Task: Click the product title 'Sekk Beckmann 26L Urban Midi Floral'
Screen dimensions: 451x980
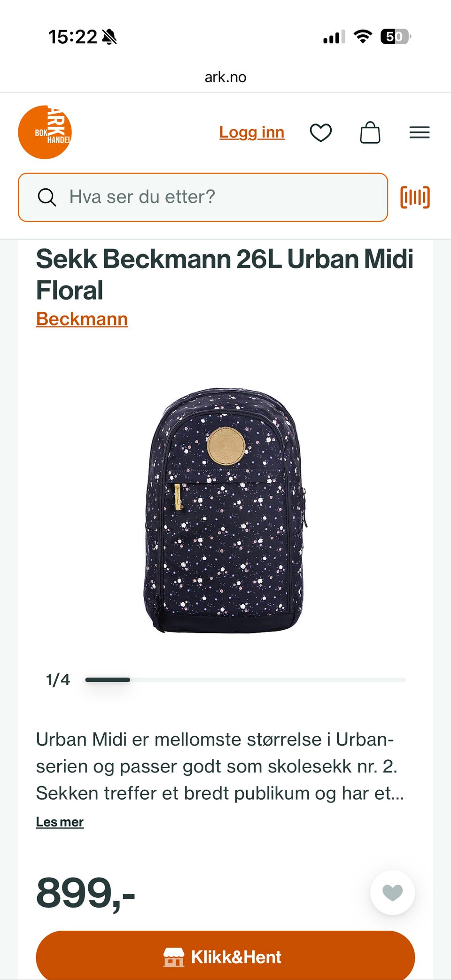Action: (x=225, y=274)
